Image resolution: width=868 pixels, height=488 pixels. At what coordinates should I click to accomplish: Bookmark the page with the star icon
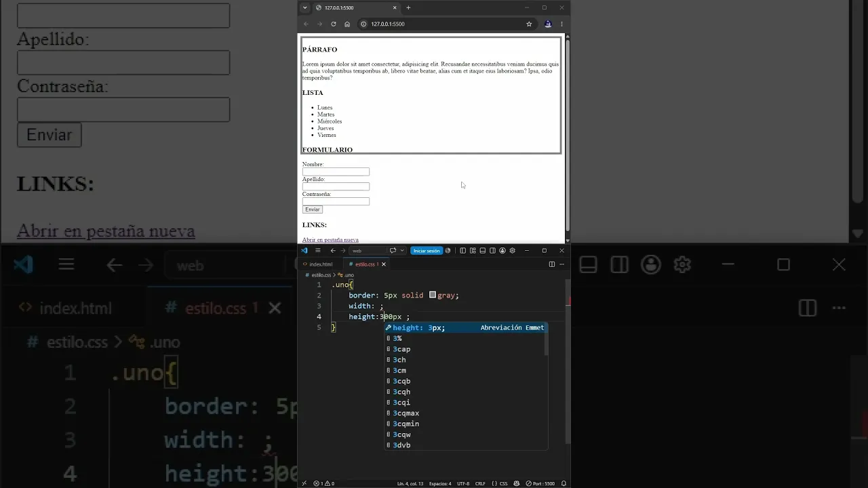(529, 24)
